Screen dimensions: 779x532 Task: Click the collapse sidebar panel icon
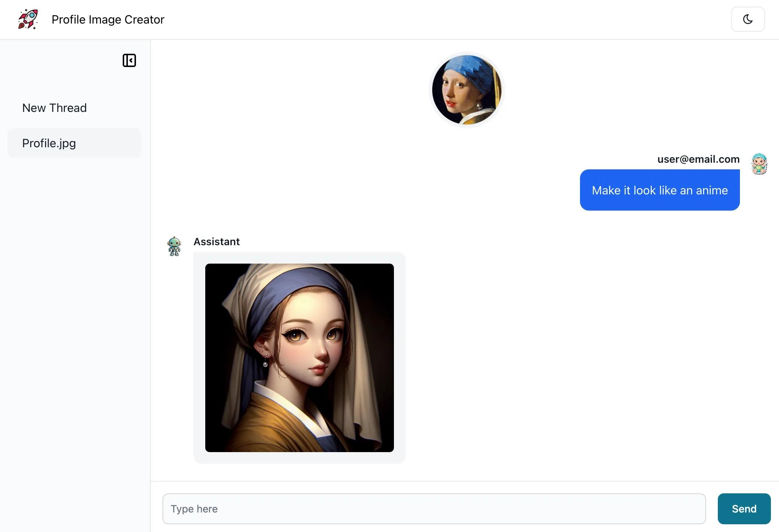click(x=129, y=60)
